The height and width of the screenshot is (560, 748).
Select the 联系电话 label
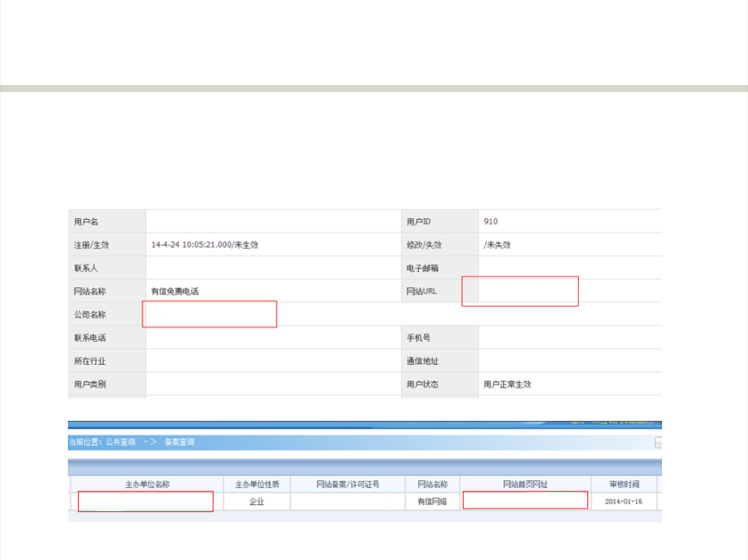pyautogui.click(x=89, y=338)
